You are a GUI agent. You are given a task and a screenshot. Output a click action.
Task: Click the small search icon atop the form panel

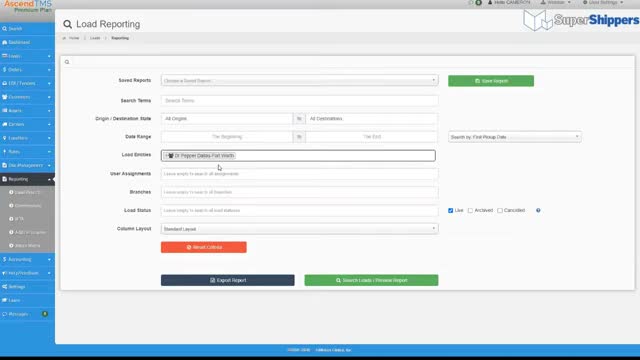(x=67, y=62)
